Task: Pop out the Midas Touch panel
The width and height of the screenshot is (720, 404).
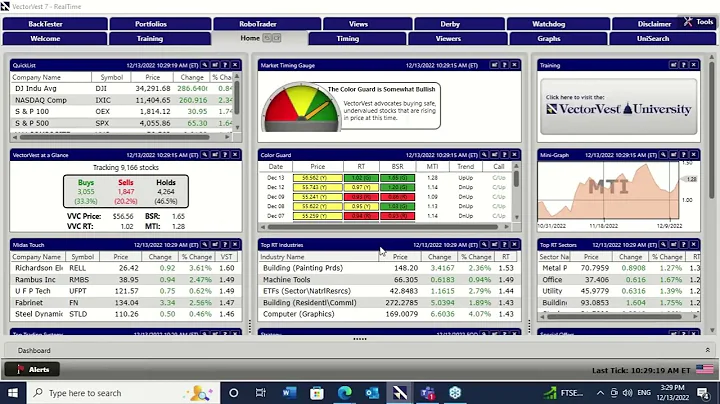Action: [x=215, y=245]
